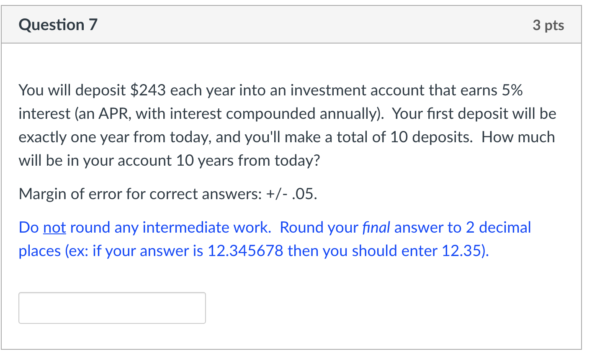Click the 3 pts label

(x=548, y=25)
